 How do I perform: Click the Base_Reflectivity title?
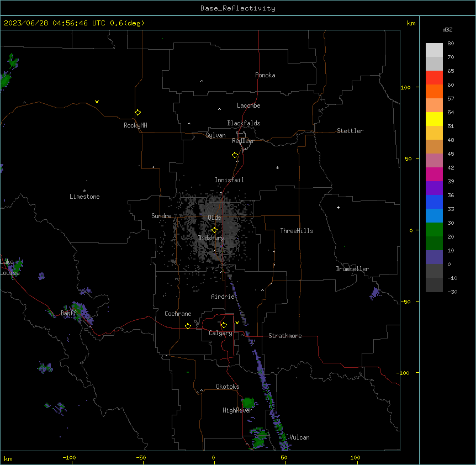point(238,8)
